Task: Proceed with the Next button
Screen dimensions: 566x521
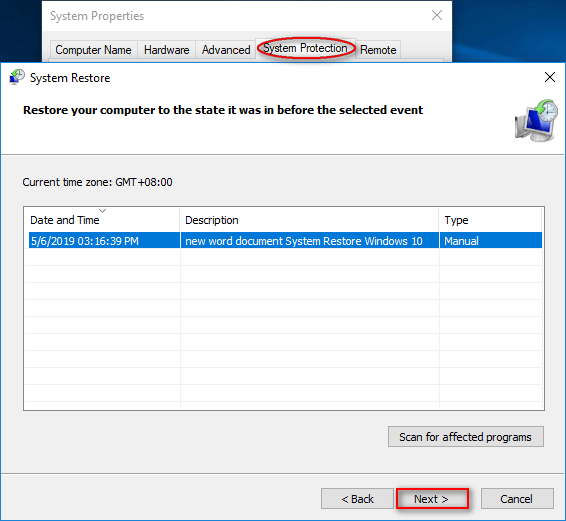Action: coord(432,499)
